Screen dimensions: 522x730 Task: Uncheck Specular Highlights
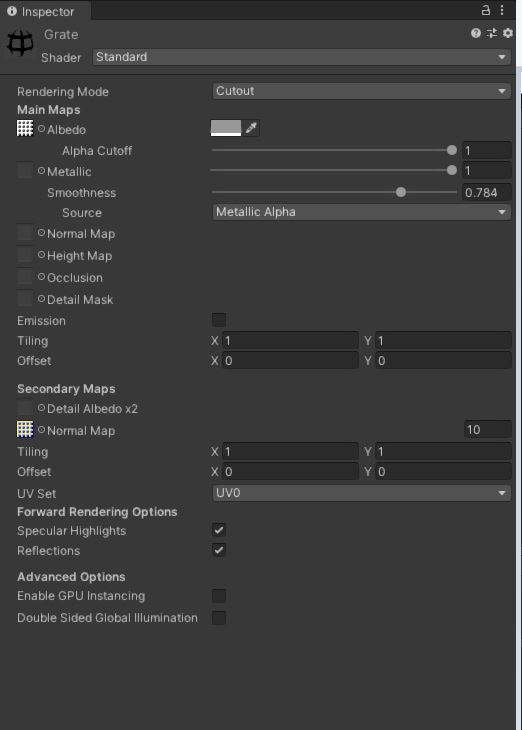(x=219, y=530)
